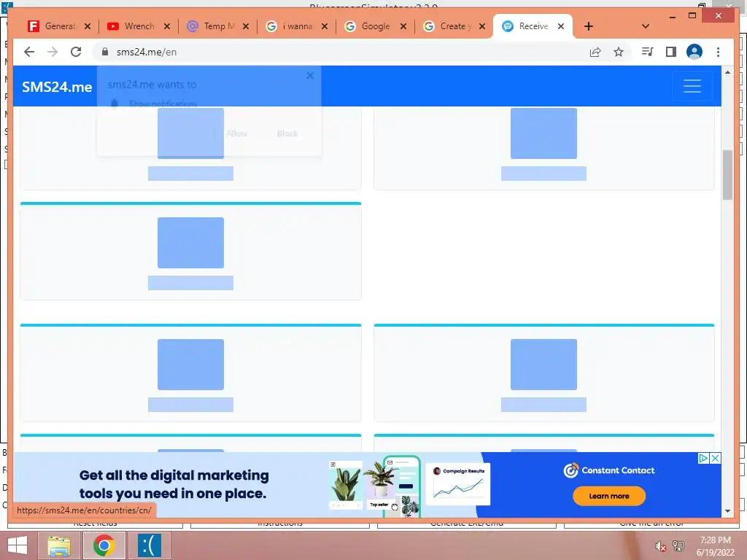Screen dimensions: 747x560
Task: View site info via padlock icon
Action: pos(105,52)
